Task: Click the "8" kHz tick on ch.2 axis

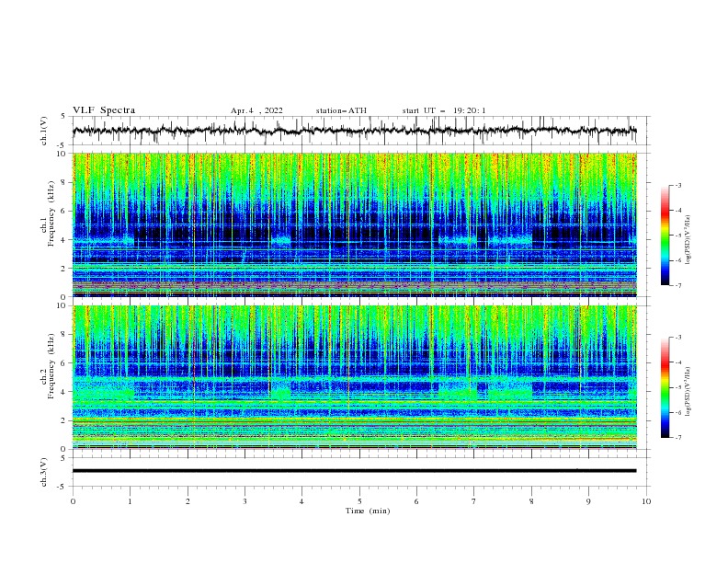Action: coord(64,335)
